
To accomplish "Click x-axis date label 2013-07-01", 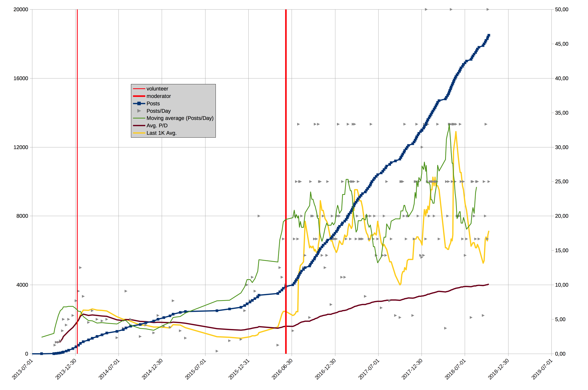I will (23, 369).
